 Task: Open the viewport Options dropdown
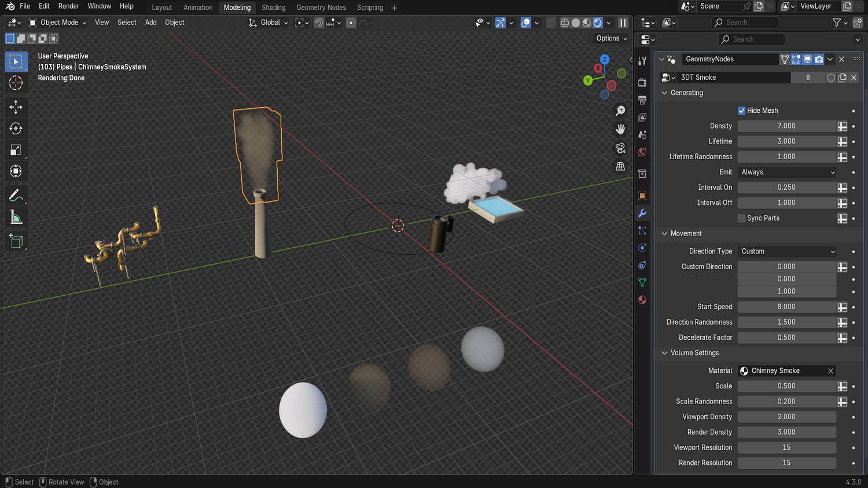[612, 38]
